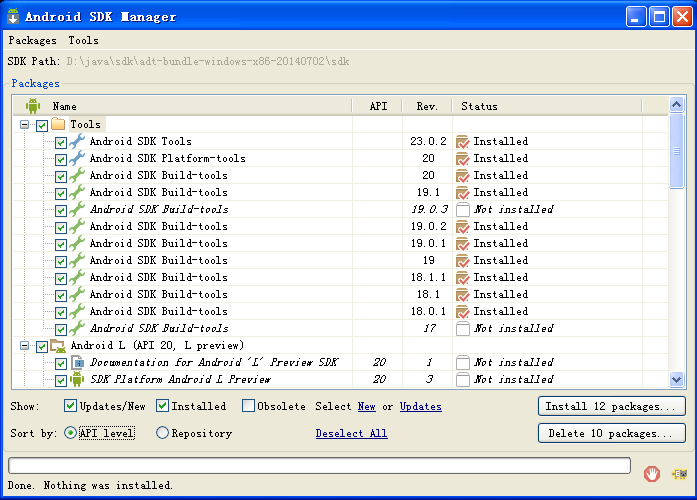Click the package list scrollbar thumb
The height and width of the screenshot is (500, 697).
(677, 151)
